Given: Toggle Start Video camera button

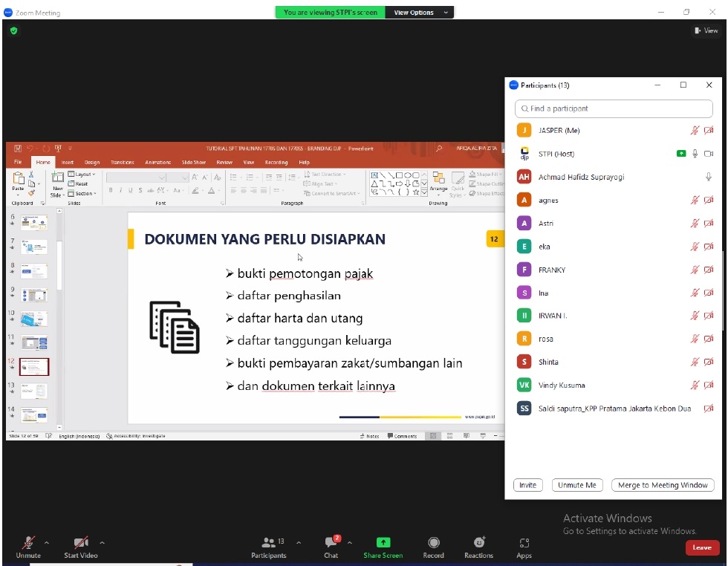Looking at the screenshot, I should pos(80,543).
